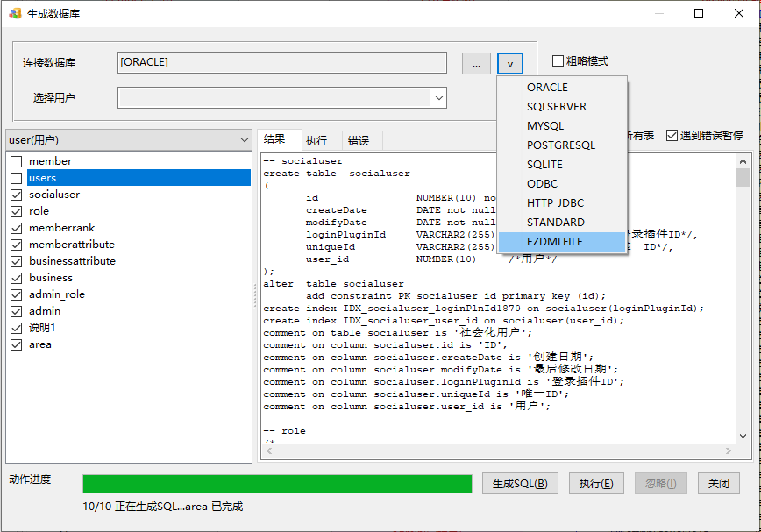This screenshot has width=761, height=532.
Task: Click the 'alter table socialuser' SQL line
Action: 333,284
